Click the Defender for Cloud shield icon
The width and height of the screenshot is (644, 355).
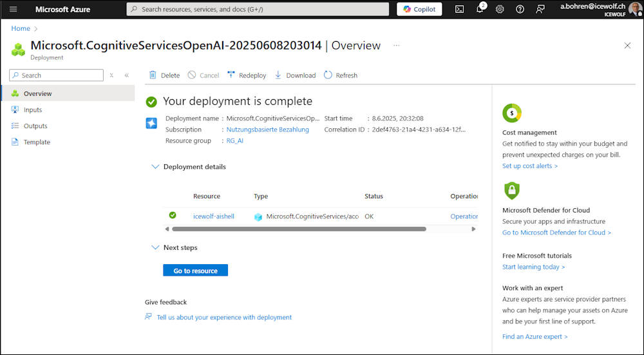click(x=512, y=191)
